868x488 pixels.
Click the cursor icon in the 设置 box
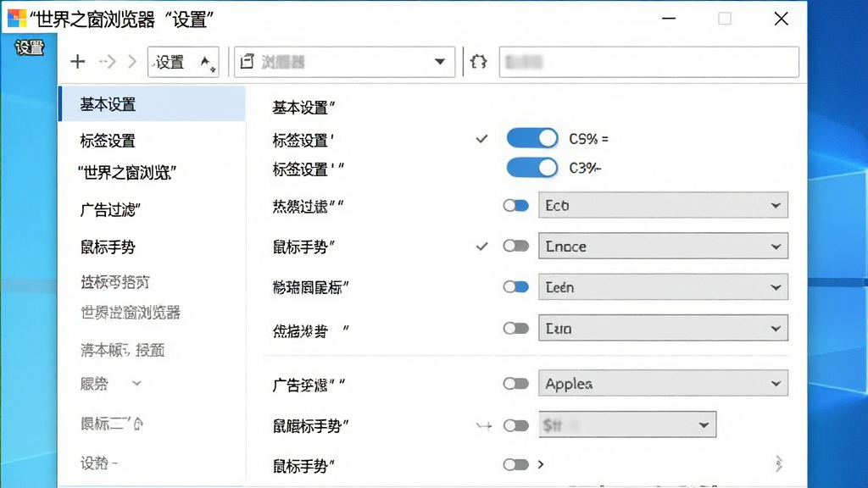208,63
